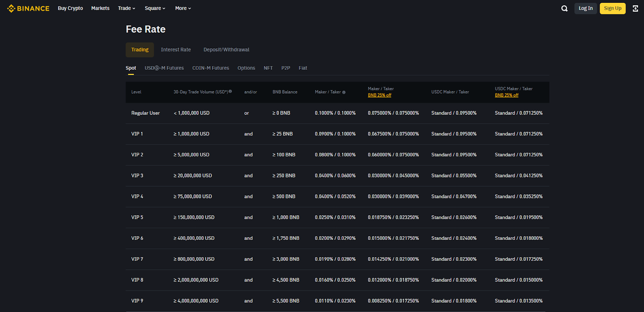
Task: Click the VIP 8 level cell
Action: click(137, 280)
